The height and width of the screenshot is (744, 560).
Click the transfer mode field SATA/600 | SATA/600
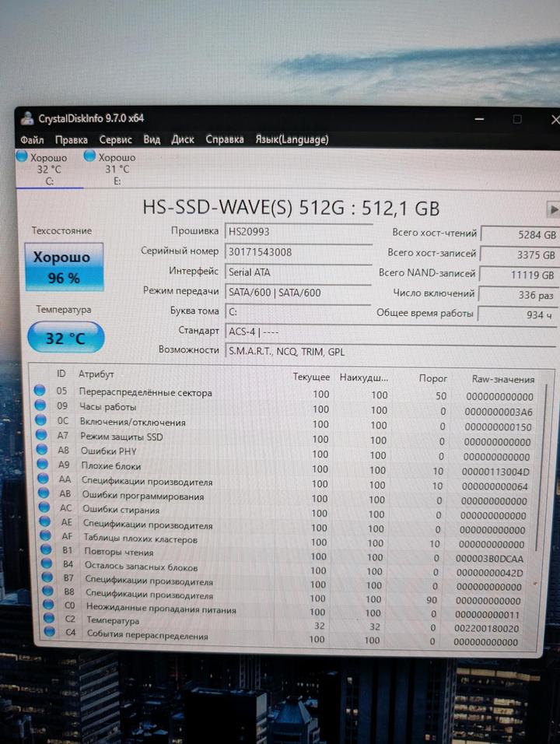click(x=298, y=293)
